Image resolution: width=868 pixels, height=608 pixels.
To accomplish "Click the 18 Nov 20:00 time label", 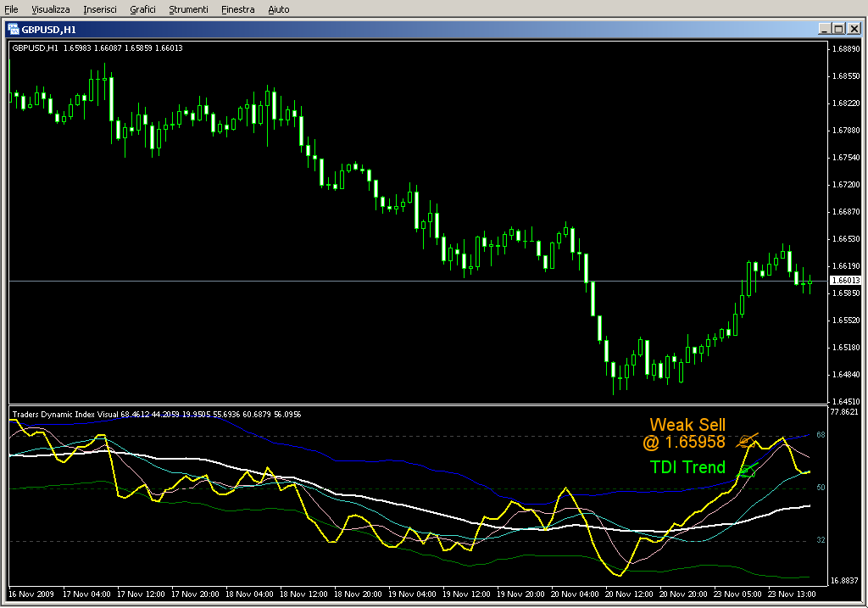I will [359, 594].
